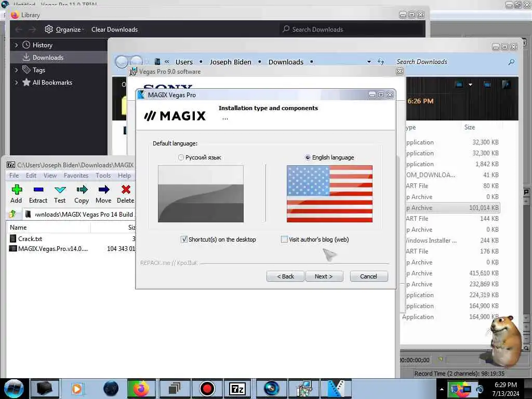The height and width of the screenshot is (399, 532).
Task: Click the Add icon in 7-Zip
Action: pos(16,190)
